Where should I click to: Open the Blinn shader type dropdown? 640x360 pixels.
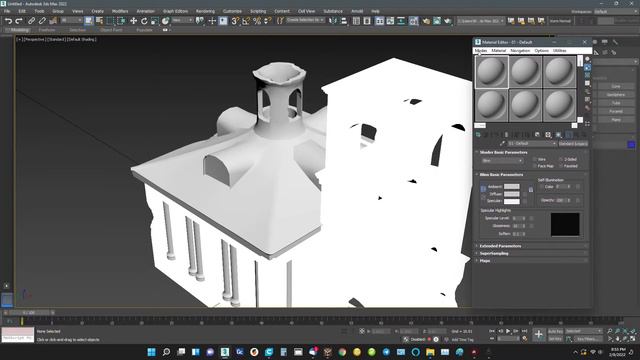tap(502, 161)
